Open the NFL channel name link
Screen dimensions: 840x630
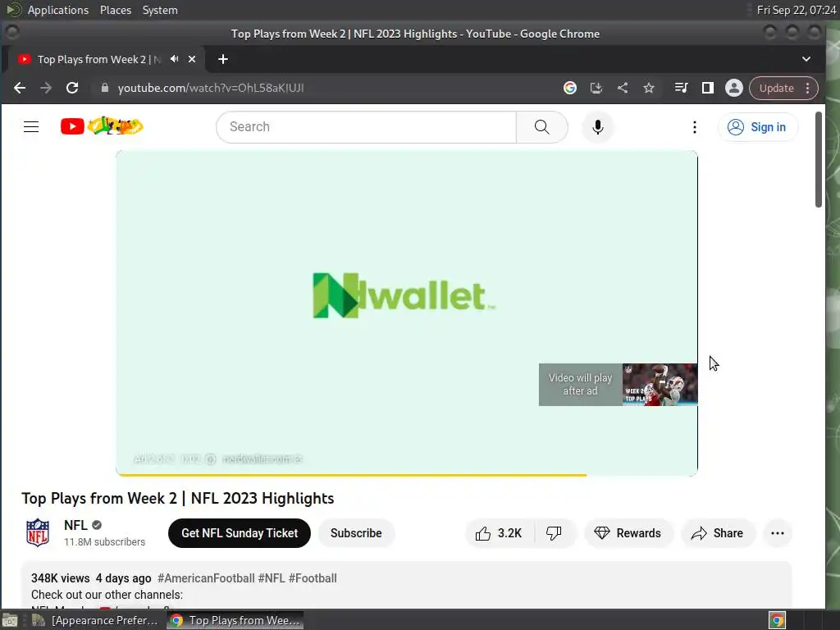(75, 525)
